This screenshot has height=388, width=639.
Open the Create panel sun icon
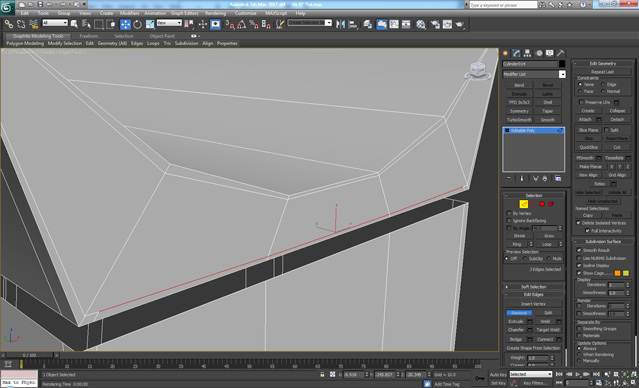coord(506,53)
